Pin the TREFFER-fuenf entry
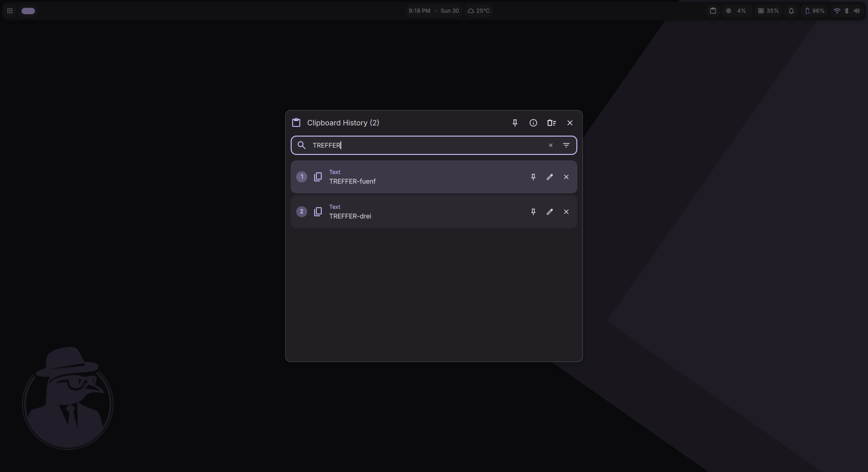 533,177
